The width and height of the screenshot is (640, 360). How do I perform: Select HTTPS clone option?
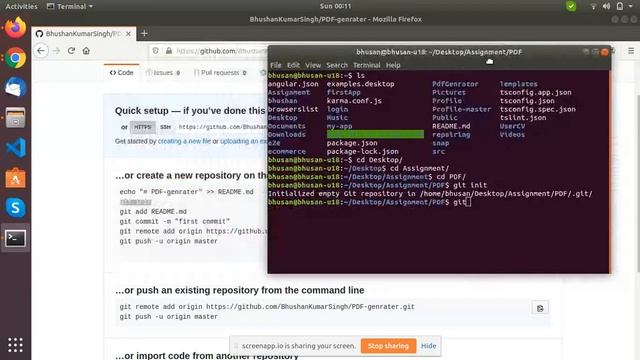click(x=143, y=127)
